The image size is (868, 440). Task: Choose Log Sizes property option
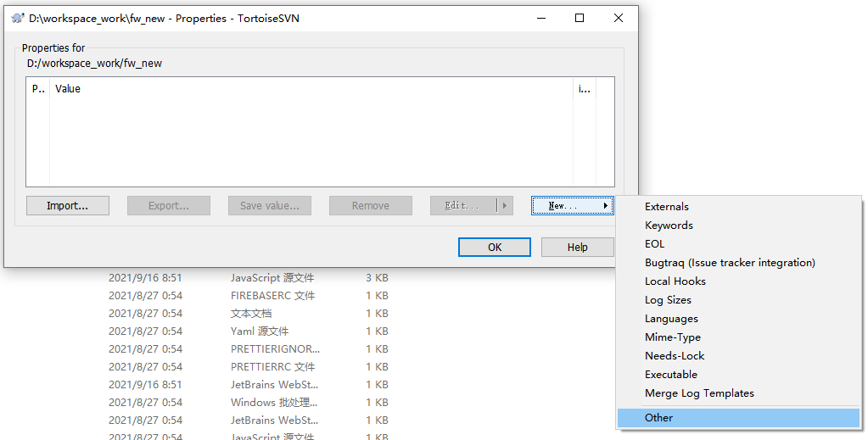(x=738, y=300)
